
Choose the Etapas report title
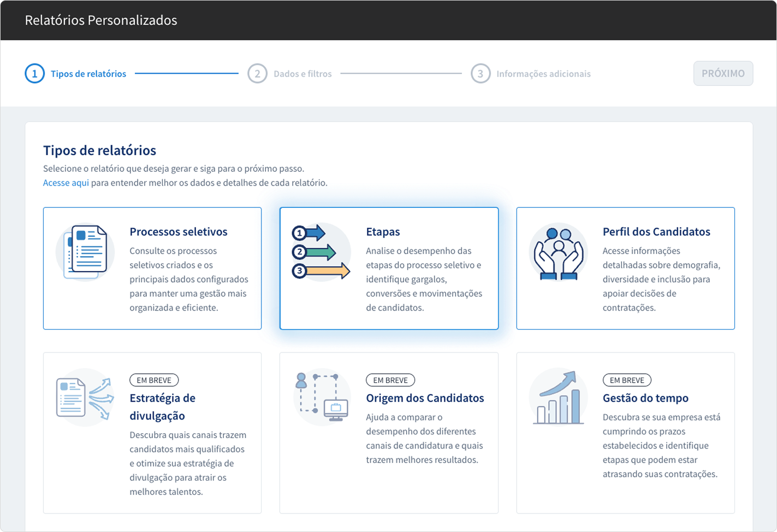pos(383,231)
